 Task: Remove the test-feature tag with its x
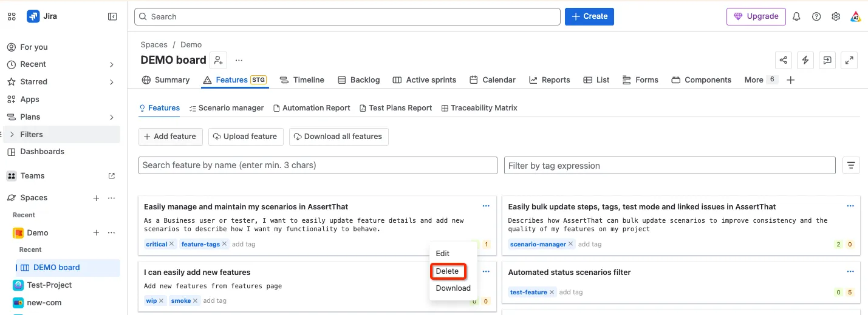coord(552,292)
